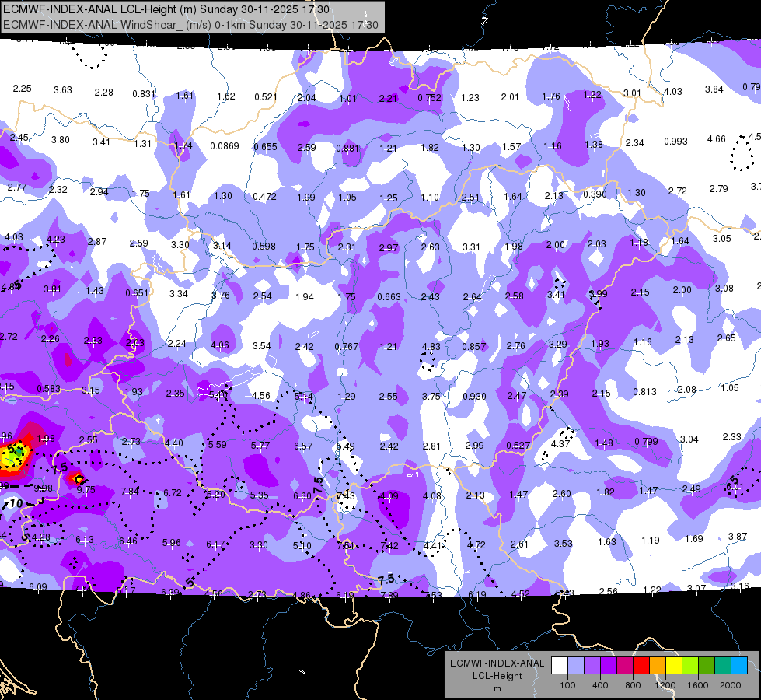The image size is (761, 700).
Task: Click the wind shear value 6.57
Action: point(303,446)
